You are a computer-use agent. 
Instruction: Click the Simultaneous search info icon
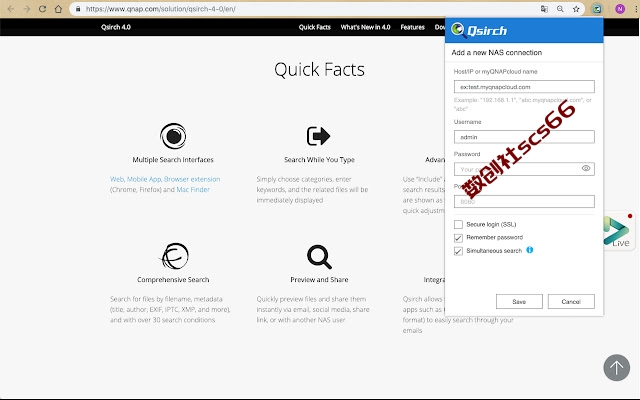[530, 250]
